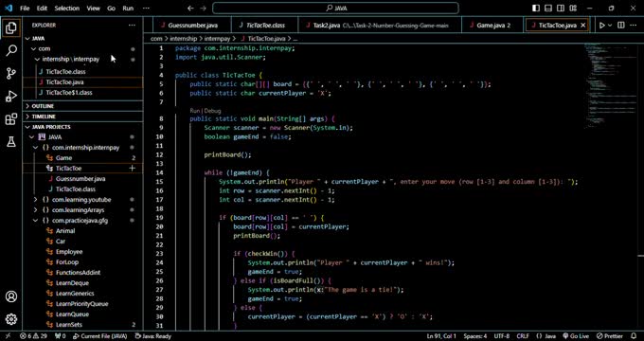Open additional menus ellipsis in menu bar

point(146,9)
